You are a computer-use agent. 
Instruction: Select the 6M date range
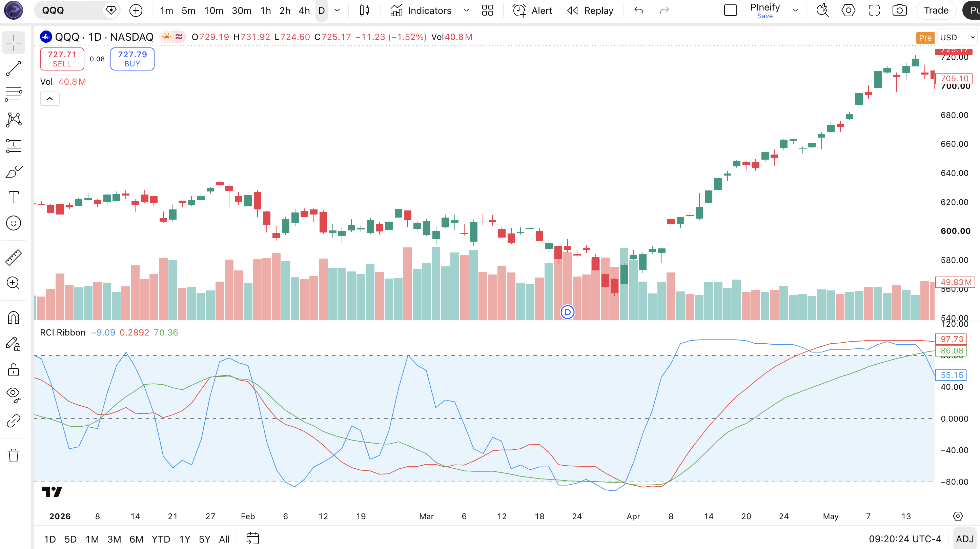click(x=136, y=539)
